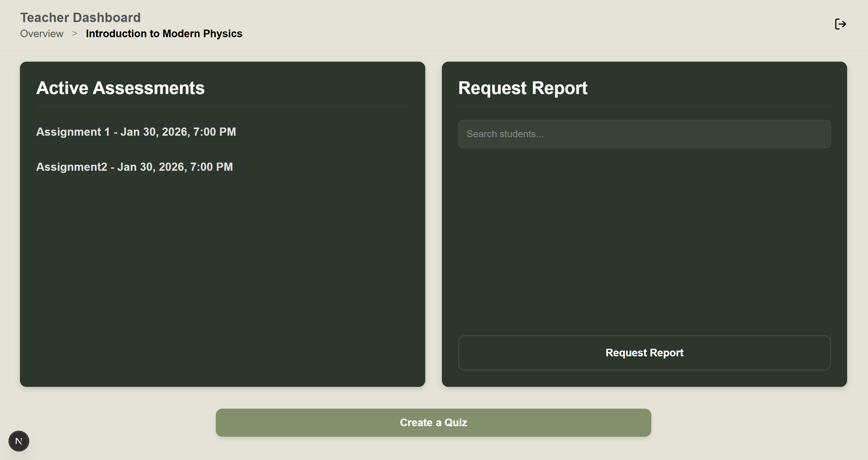Click the Create a Quiz button

coord(433,423)
